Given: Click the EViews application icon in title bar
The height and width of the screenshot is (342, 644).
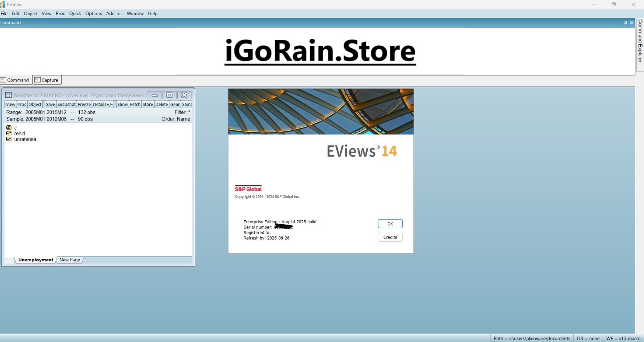Looking at the screenshot, I should [x=3, y=4].
